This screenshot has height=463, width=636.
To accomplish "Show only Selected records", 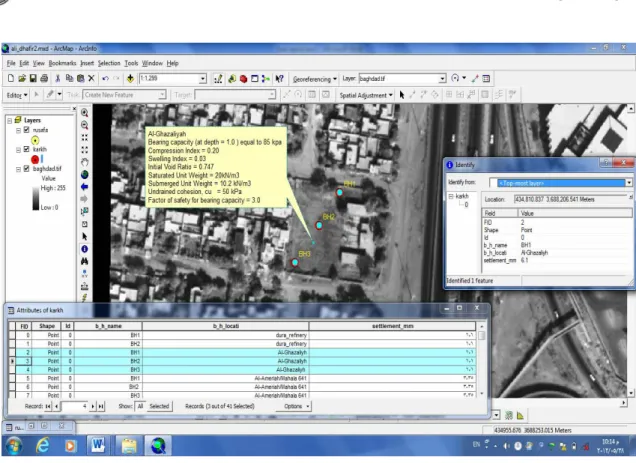I will click(x=159, y=406).
